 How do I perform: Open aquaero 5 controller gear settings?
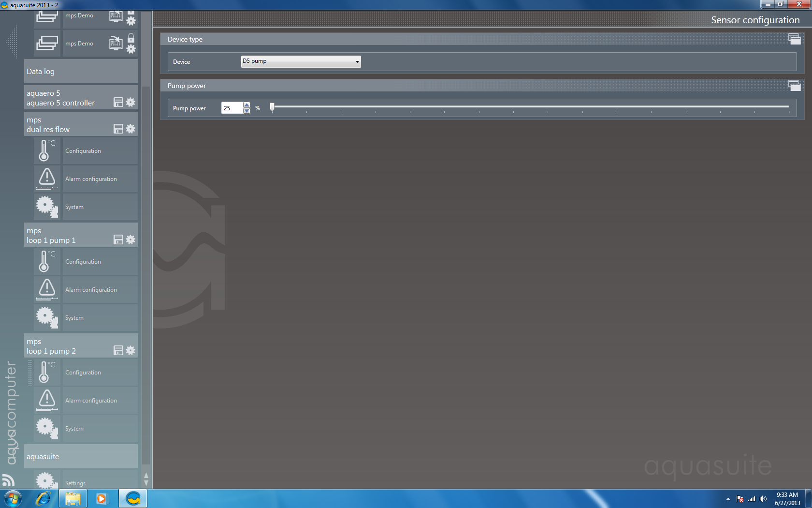(x=130, y=102)
